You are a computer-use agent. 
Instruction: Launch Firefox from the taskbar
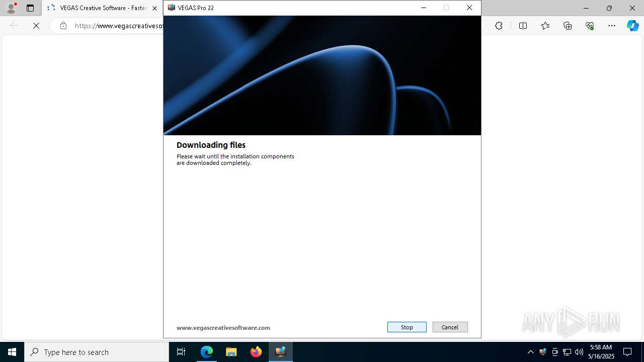256,352
